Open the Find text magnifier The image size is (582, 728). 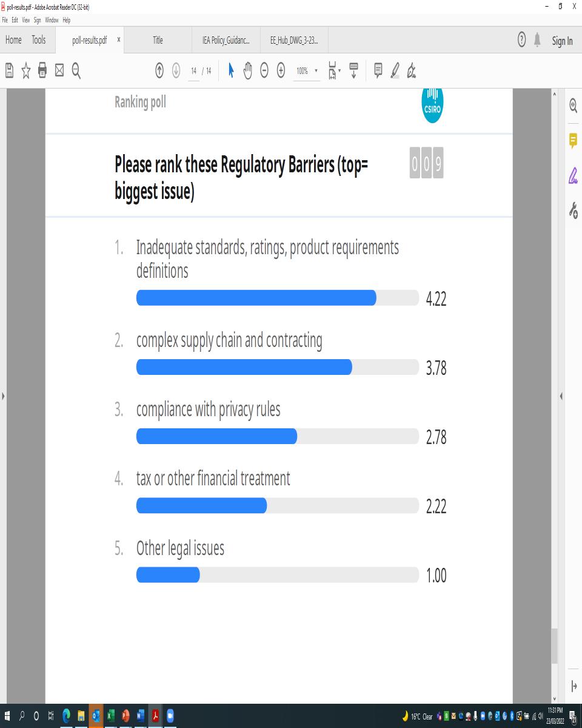[x=76, y=71]
